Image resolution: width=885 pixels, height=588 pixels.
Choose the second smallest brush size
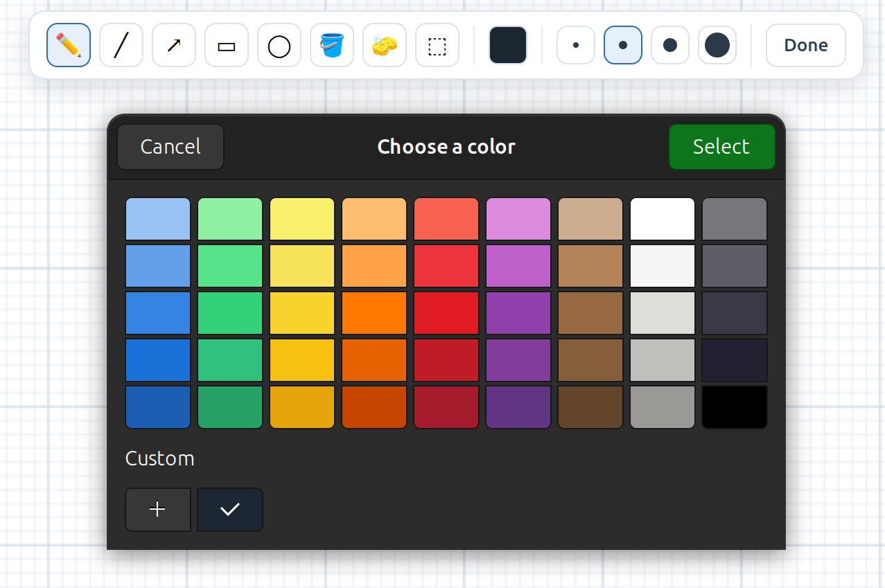coord(623,45)
